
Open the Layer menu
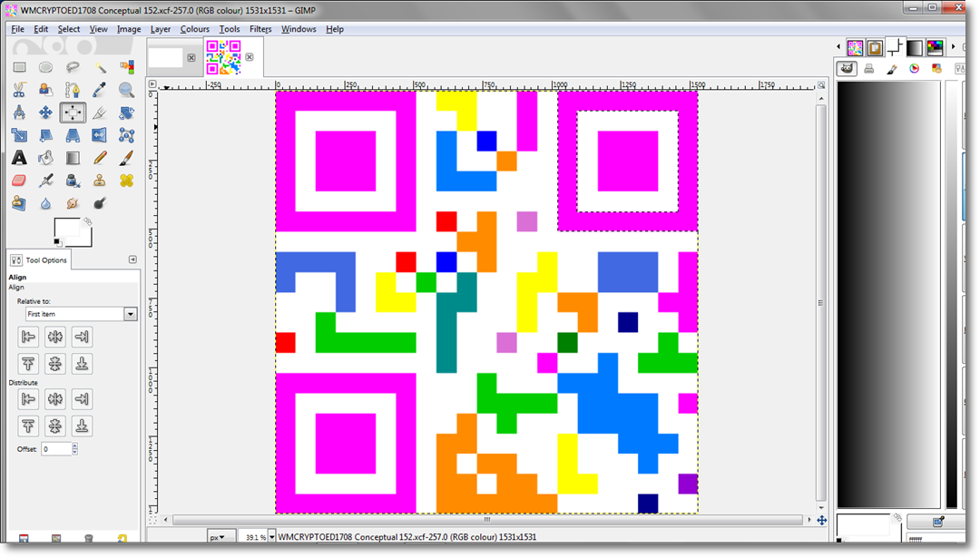point(160,29)
